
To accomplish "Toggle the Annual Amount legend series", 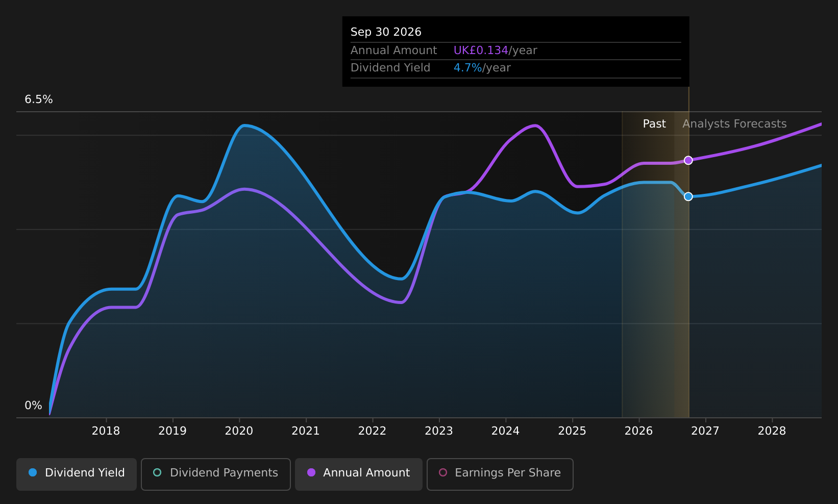I will [x=358, y=474].
